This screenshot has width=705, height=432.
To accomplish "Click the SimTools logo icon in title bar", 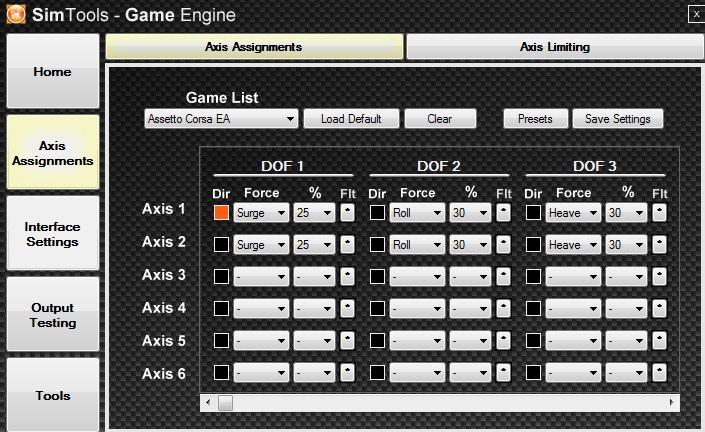I will [x=15, y=13].
